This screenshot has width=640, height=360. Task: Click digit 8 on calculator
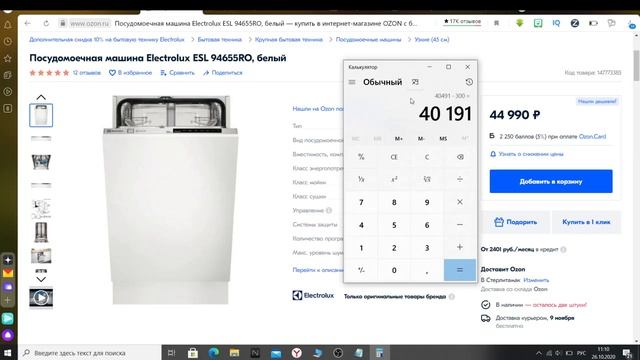pyautogui.click(x=394, y=202)
